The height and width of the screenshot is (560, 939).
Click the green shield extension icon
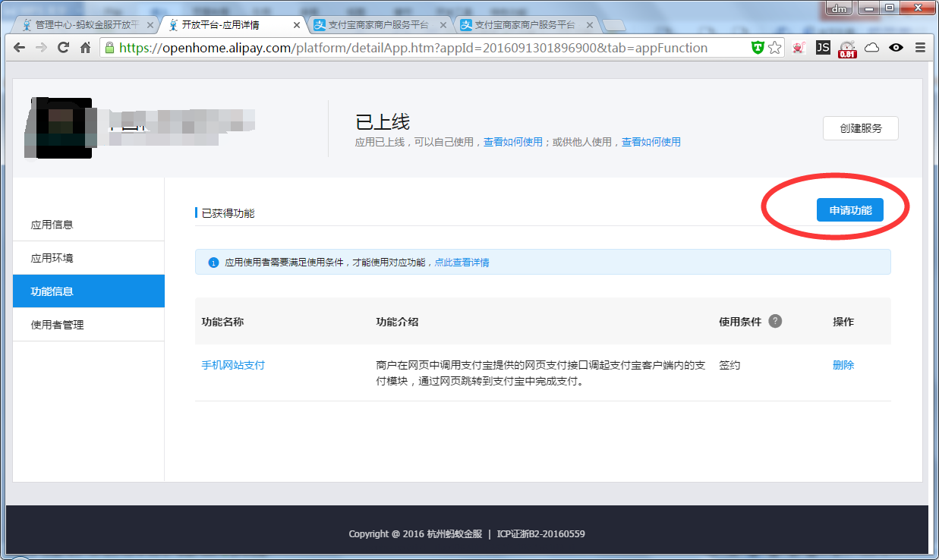tap(758, 47)
